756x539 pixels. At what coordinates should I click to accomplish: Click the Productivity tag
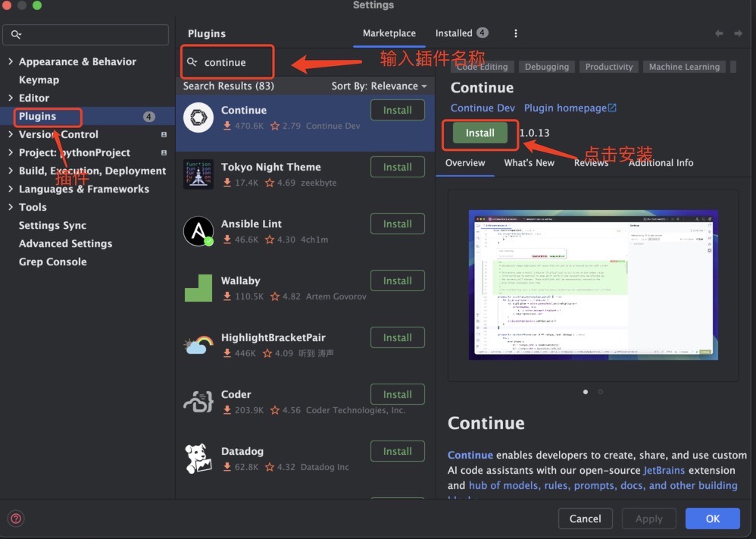pos(609,67)
